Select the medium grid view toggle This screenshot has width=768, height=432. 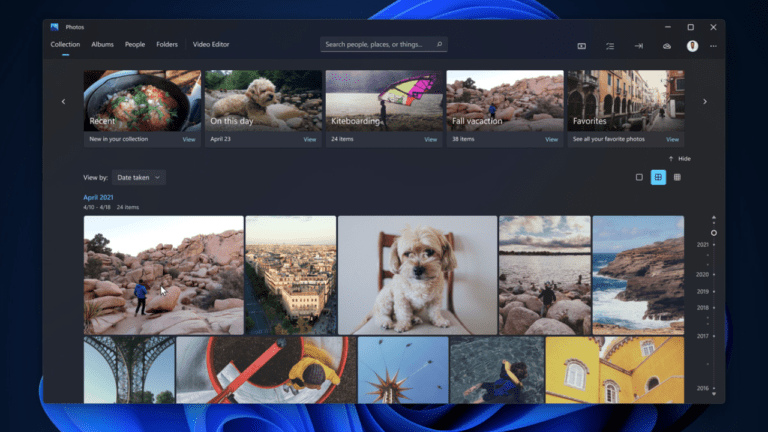click(658, 177)
